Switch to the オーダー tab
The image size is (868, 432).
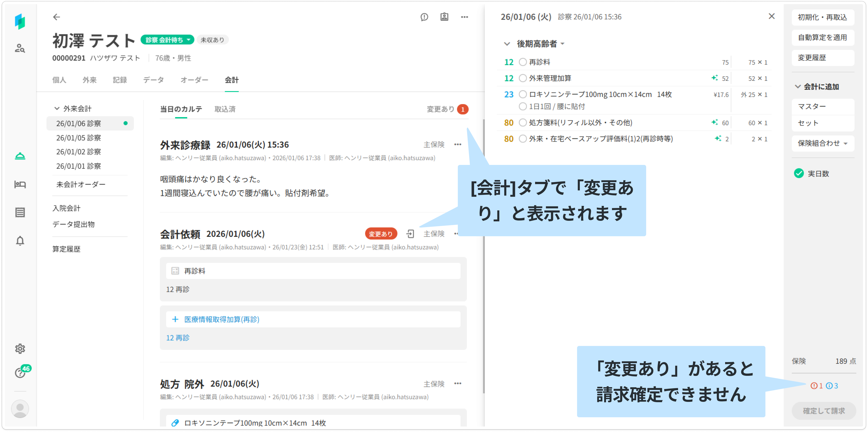click(194, 80)
